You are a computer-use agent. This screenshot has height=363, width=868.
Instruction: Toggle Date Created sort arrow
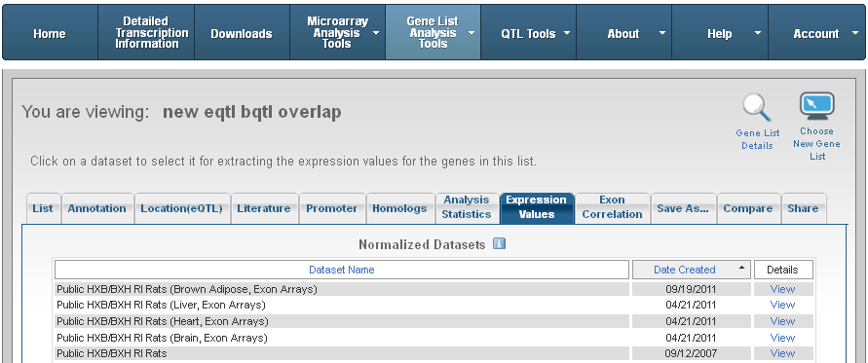741,269
